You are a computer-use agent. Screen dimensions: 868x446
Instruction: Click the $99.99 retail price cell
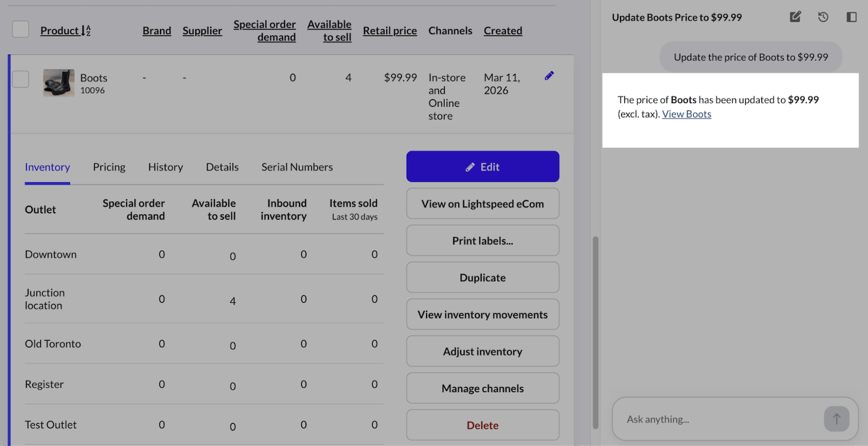click(401, 78)
